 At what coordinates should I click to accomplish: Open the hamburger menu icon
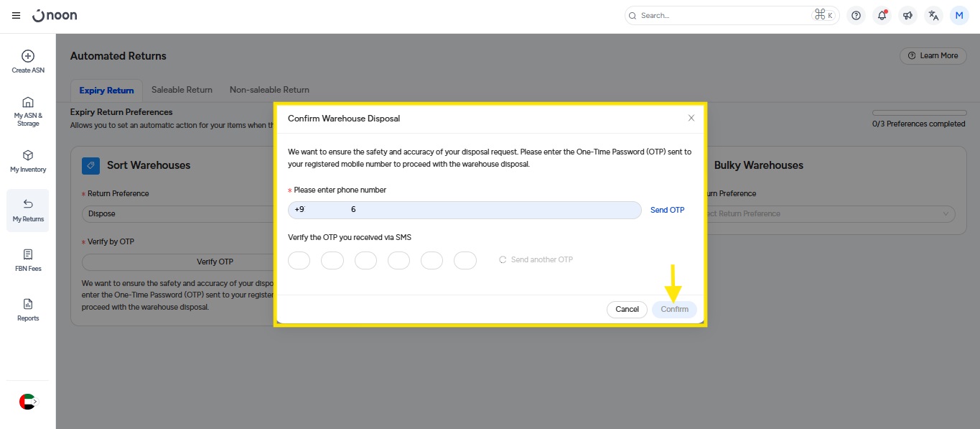click(16, 16)
